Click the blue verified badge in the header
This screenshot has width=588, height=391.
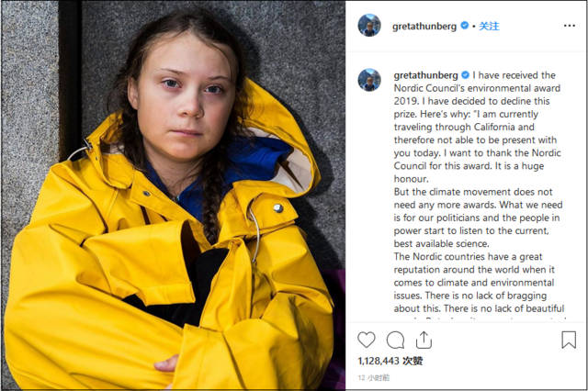pos(464,26)
